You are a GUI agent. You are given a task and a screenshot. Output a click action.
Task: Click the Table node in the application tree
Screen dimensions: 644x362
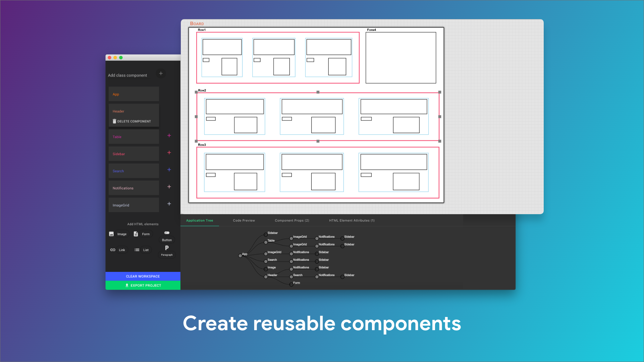[x=266, y=242]
